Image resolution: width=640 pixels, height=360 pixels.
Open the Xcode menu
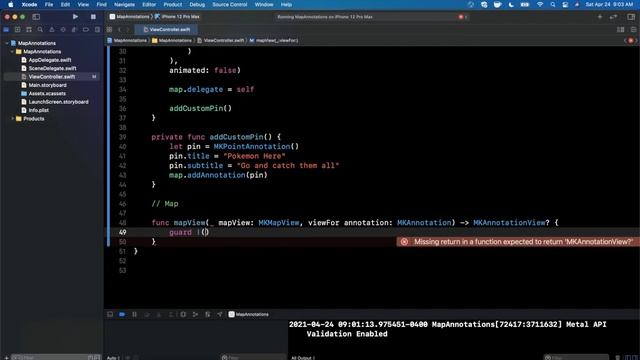tap(29, 4)
